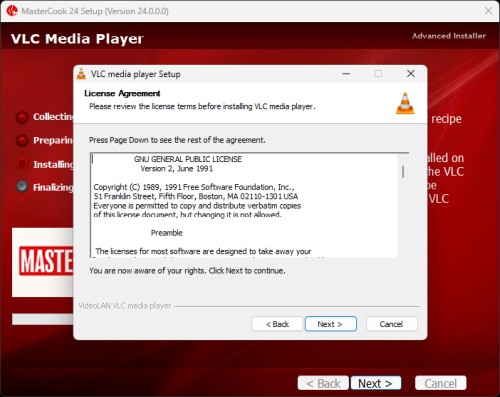Click the 'Press Page Down to see the rest' text
500x397 pixels.
177,140
